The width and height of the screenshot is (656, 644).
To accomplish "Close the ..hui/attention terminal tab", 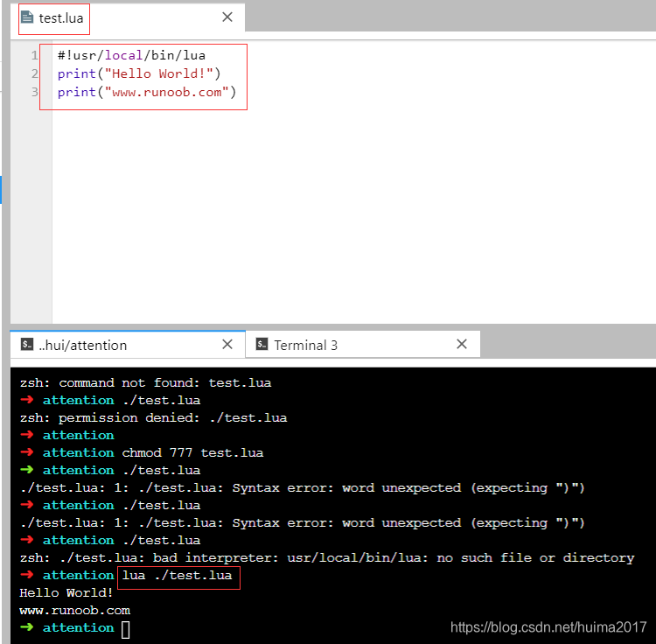I will pos(227,344).
